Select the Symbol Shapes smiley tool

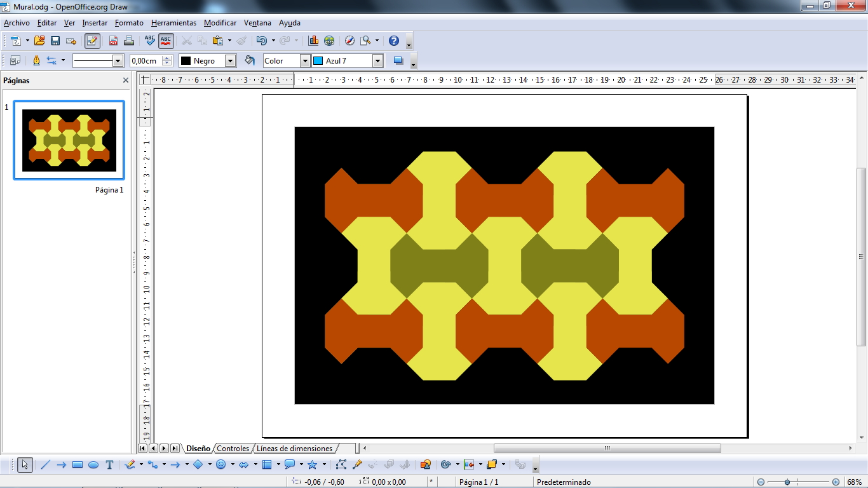[221, 464]
